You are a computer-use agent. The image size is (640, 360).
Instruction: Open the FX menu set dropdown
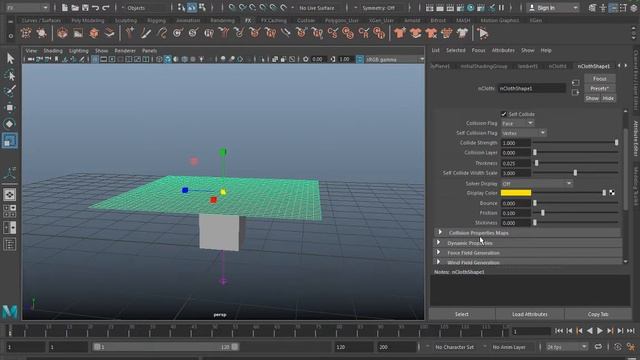pos(27,7)
